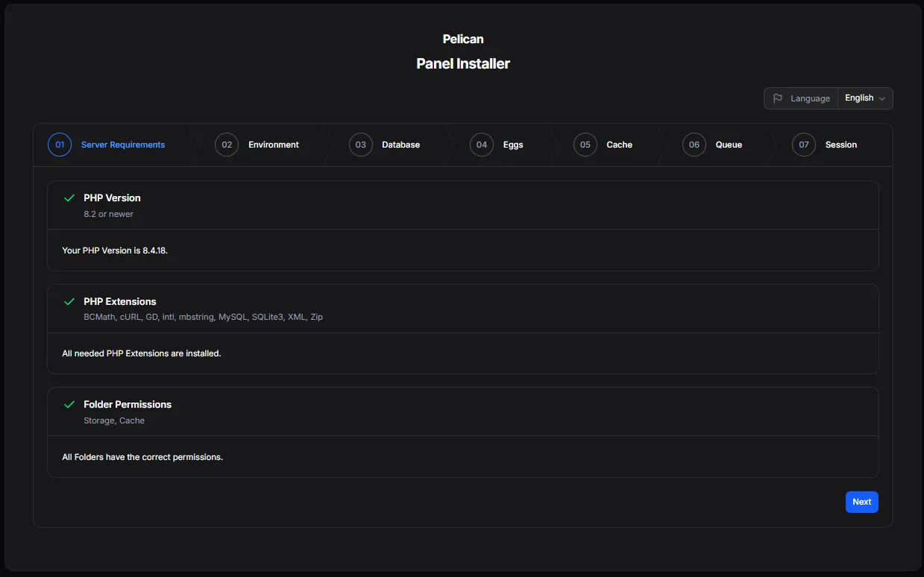Go to the Cache step
Screen dimensions: 924x577
(620, 145)
